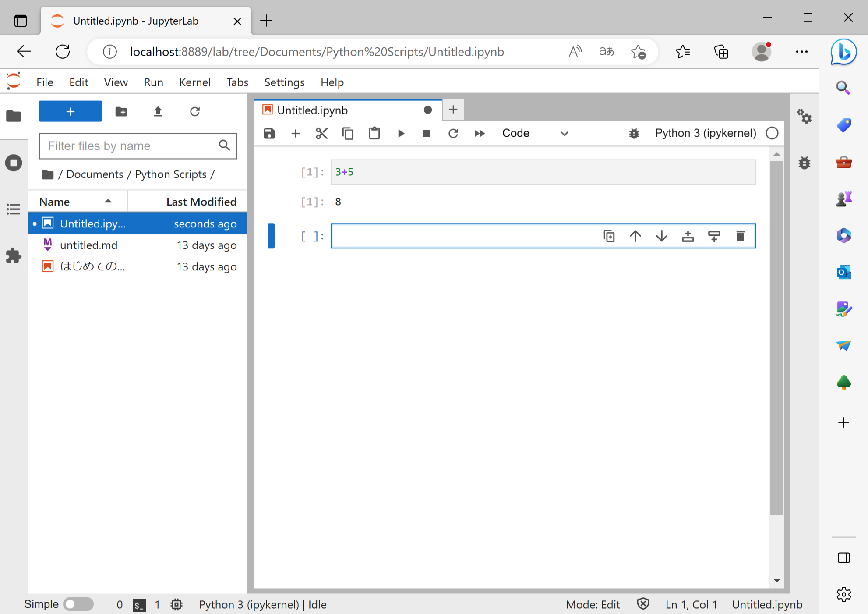This screenshot has width=868, height=614.
Task: Open the Python 3 (ipykernel) kernel selector
Action: [705, 133]
